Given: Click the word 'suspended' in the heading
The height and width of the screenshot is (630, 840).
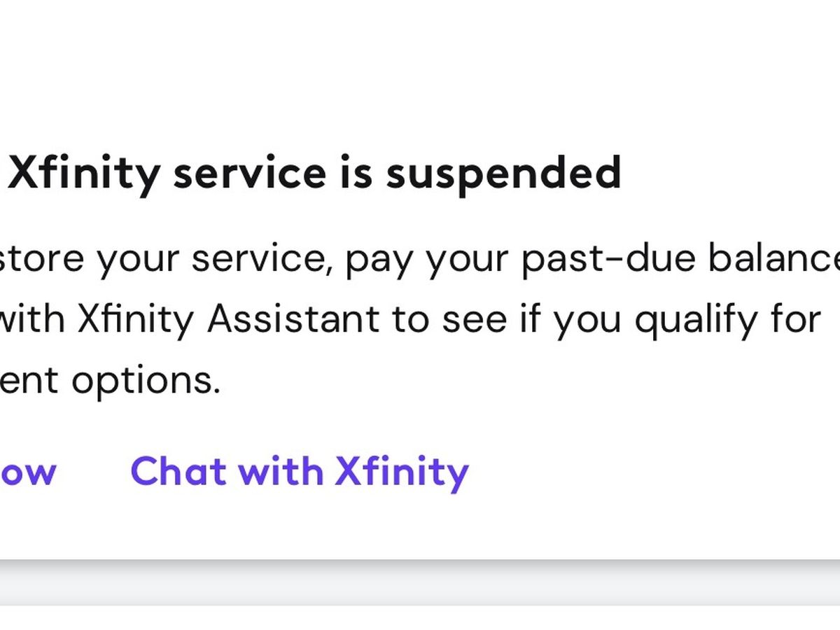Looking at the screenshot, I should pos(503,174).
